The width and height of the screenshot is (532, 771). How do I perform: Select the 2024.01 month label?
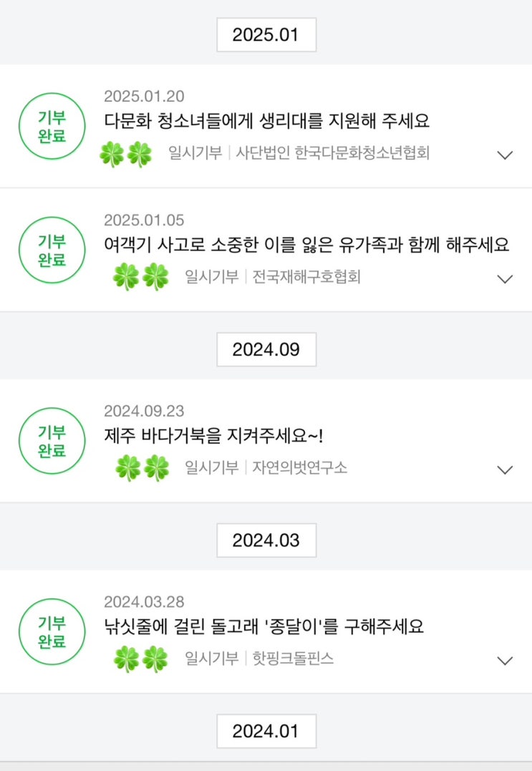click(266, 731)
